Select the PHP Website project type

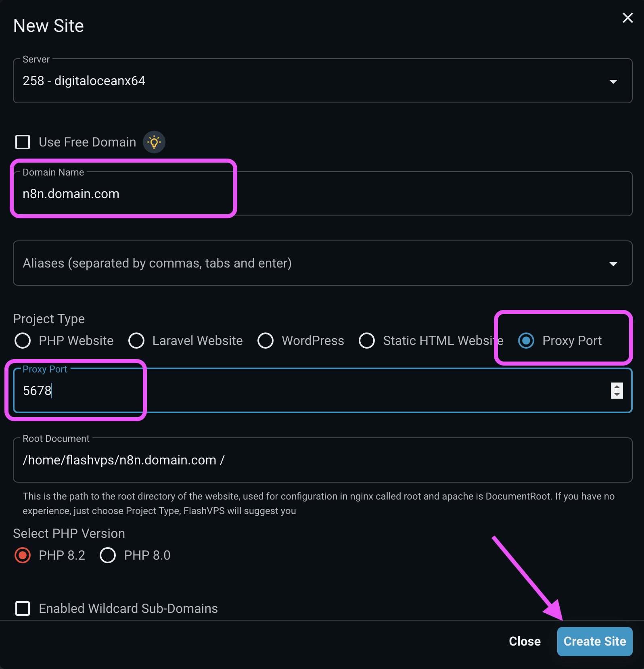23,341
